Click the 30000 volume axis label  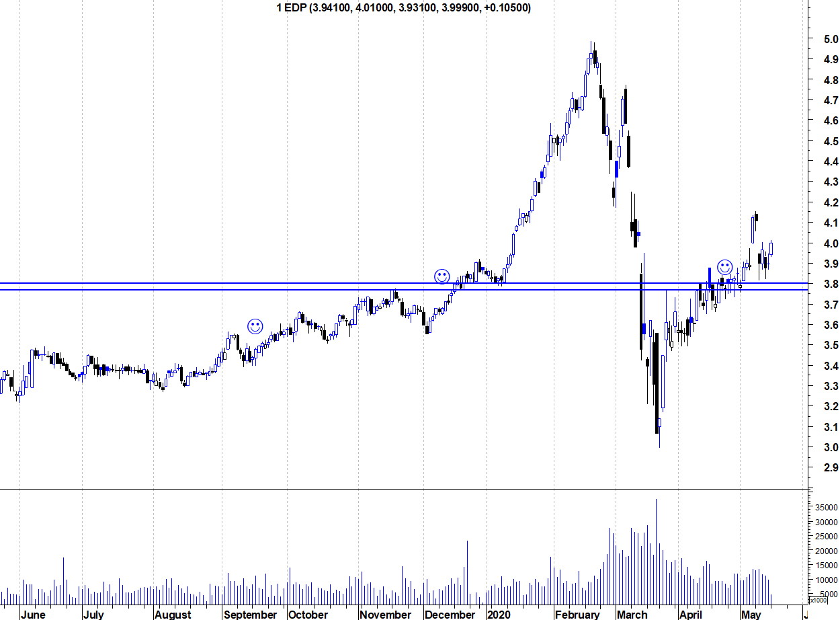pyautogui.click(x=827, y=522)
